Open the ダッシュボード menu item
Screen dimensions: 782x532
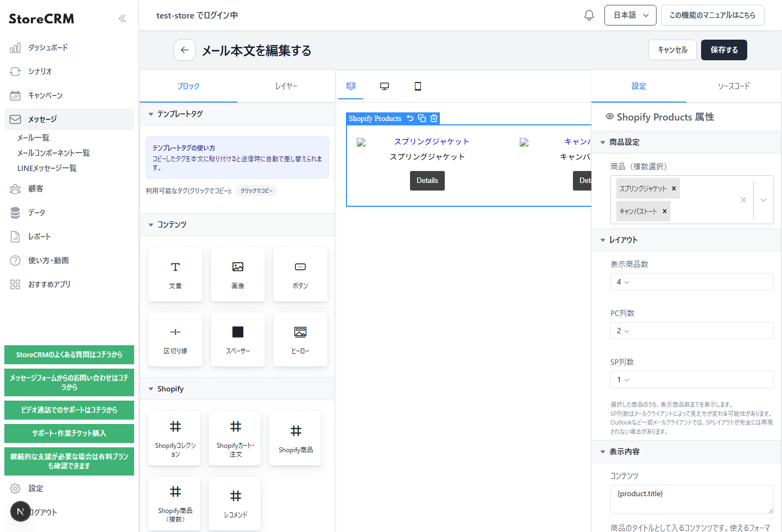click(x=69, y=48)
